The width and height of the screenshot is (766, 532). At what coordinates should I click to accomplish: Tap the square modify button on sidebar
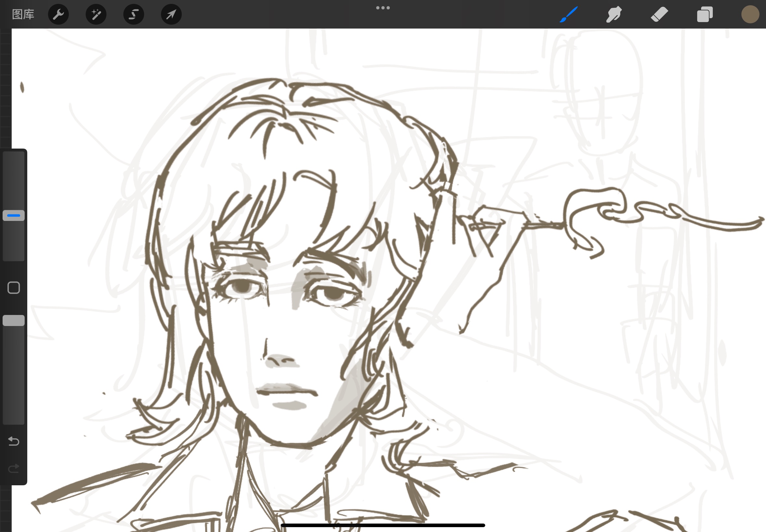(14, 288)
